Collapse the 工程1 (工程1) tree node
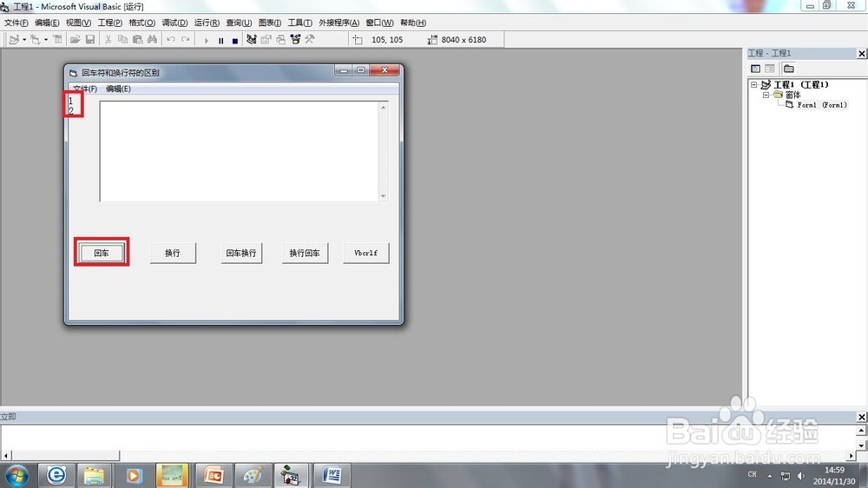 [754, 85]
